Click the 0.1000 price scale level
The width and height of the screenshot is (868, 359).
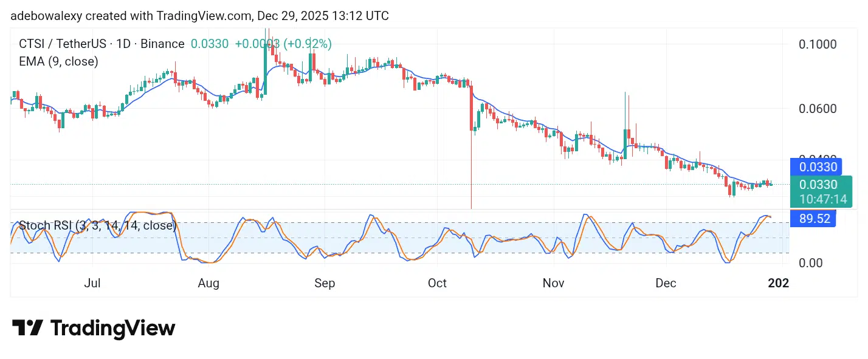[818, 44]
